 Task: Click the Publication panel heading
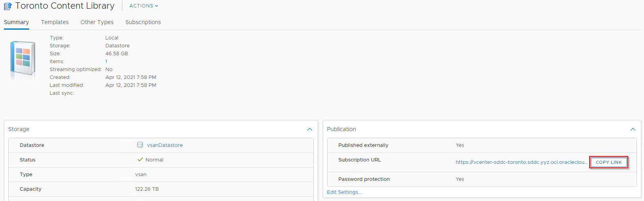[341, 129]
